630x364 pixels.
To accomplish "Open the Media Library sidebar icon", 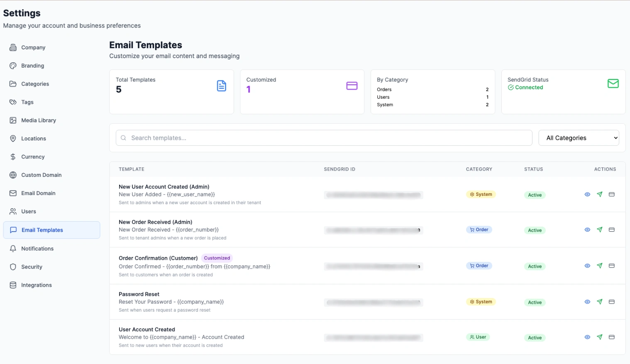I will (13, 120).
